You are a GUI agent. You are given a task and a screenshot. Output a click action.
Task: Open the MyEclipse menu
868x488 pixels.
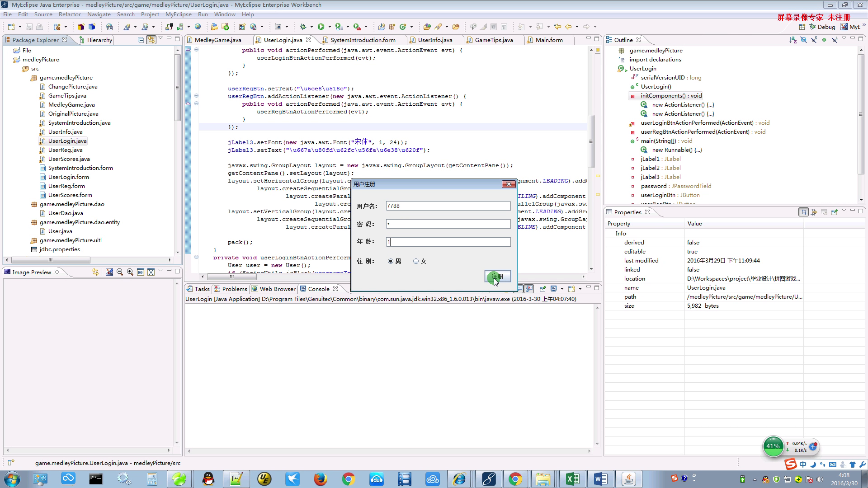(x=178, y=14)
